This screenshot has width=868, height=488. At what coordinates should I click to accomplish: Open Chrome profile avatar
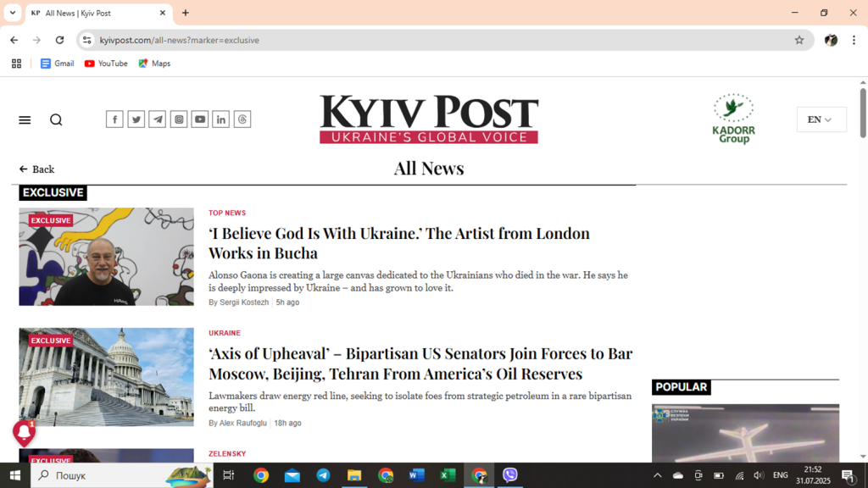pyautogui.click(x=831, y=40)
